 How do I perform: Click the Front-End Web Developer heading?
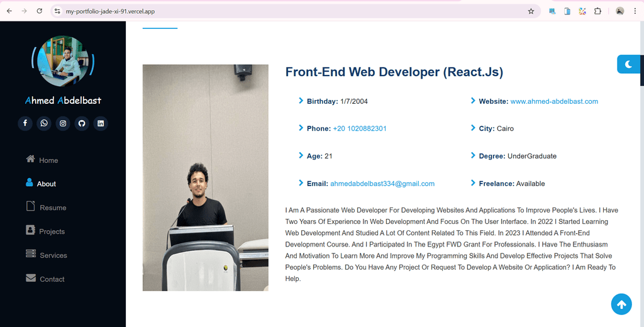tap(394, 72)
